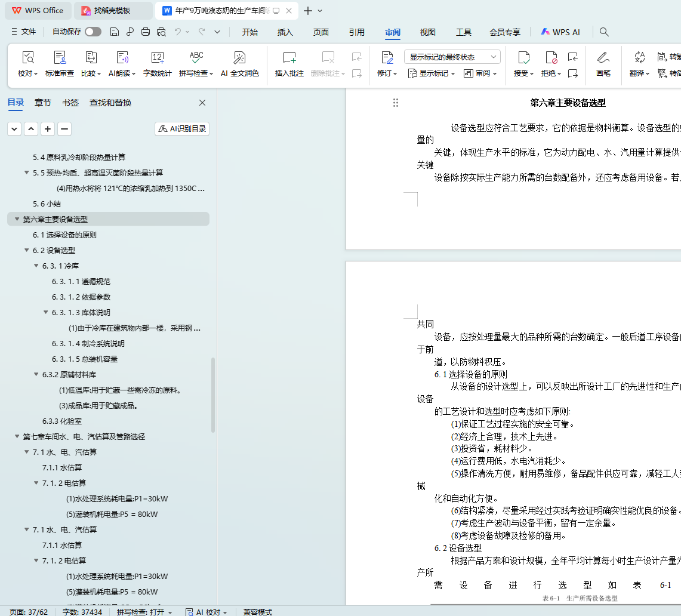Switch to the 插入 ribbon tab
This screenshot has width=681, height=616.
(x=285, y=32)
